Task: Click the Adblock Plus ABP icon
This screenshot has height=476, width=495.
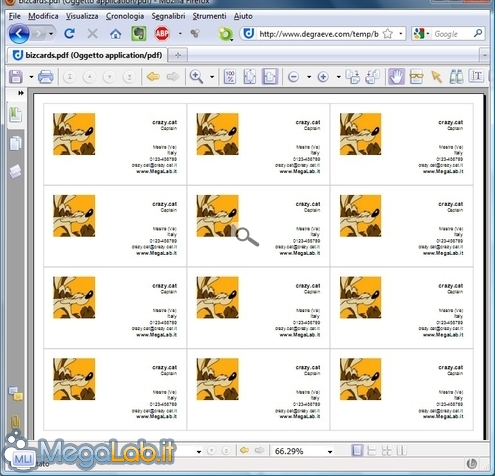Action: (x=162, y=33)
